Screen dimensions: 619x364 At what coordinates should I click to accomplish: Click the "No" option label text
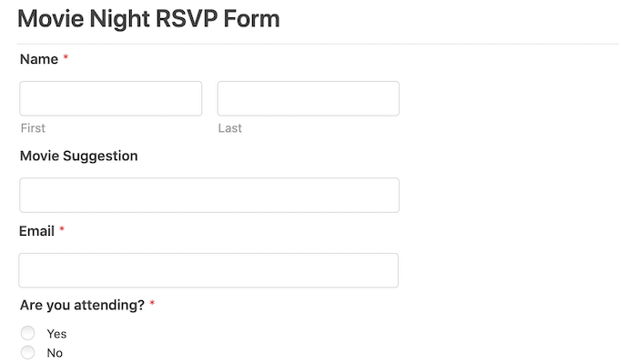55,353
